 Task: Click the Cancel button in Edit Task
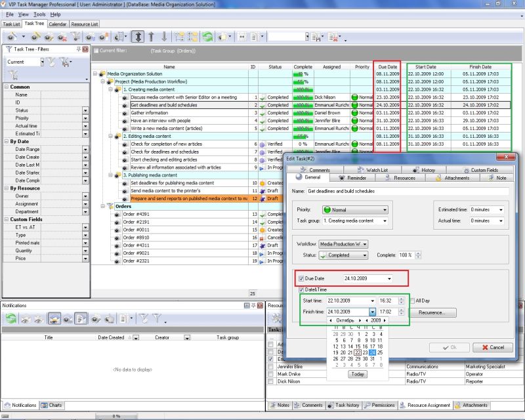pyautogui.click(x=493, y=347)
